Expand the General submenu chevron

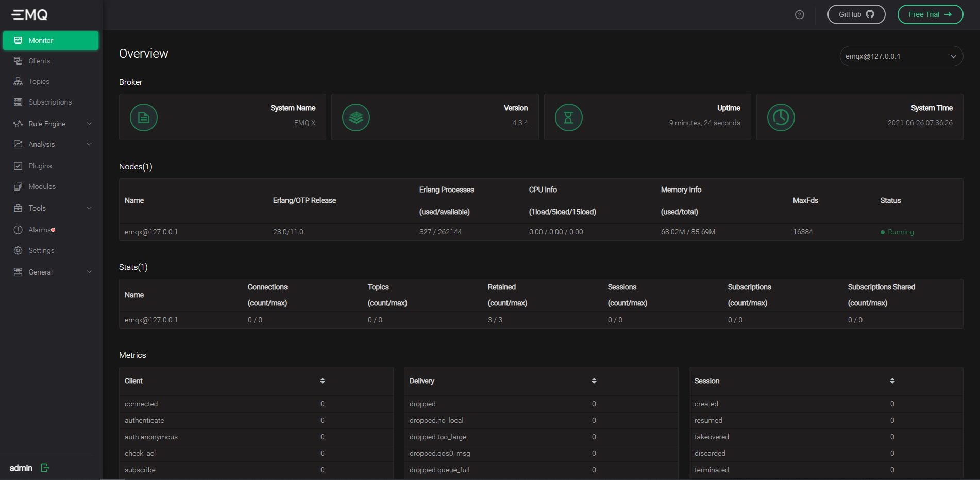tap(89, 272)
